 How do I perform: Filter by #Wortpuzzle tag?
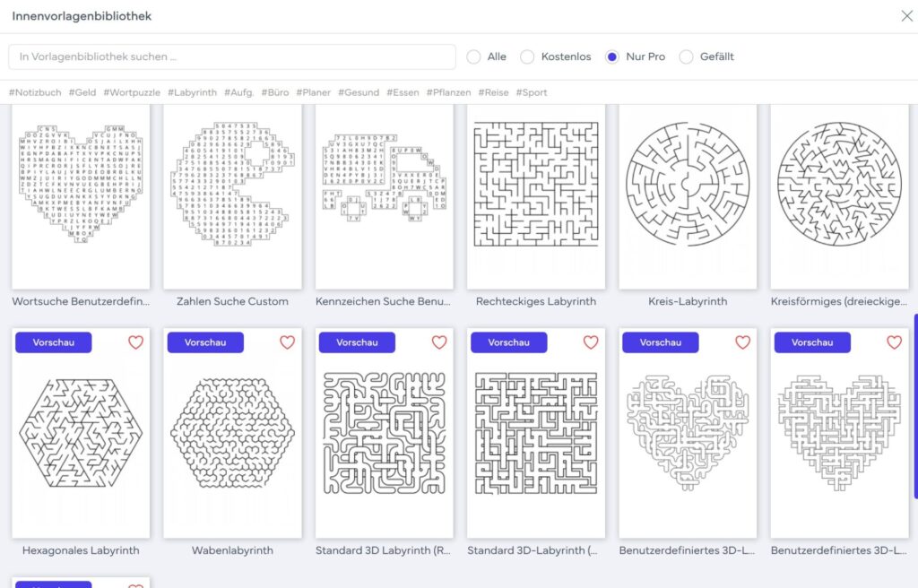(x=132, y=92)
